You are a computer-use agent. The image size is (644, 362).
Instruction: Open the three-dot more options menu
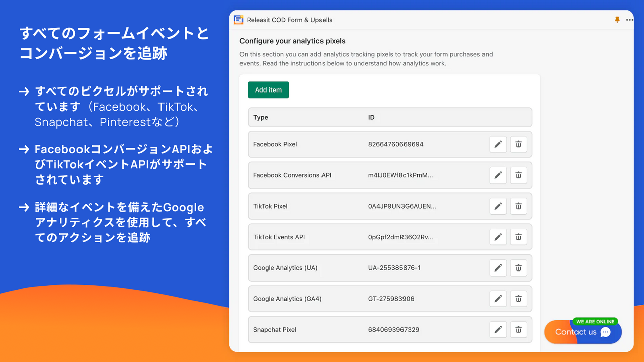tap(630, 20)
